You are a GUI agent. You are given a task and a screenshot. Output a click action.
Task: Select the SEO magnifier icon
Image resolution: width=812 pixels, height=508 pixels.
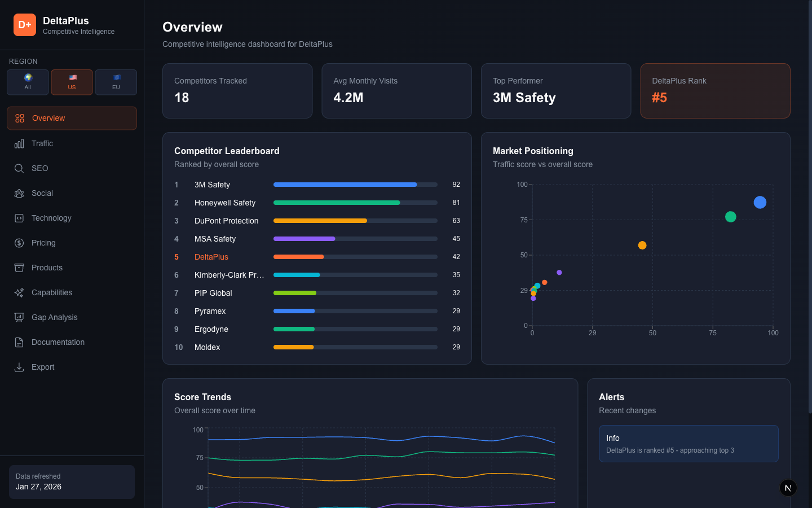(19, 168)
